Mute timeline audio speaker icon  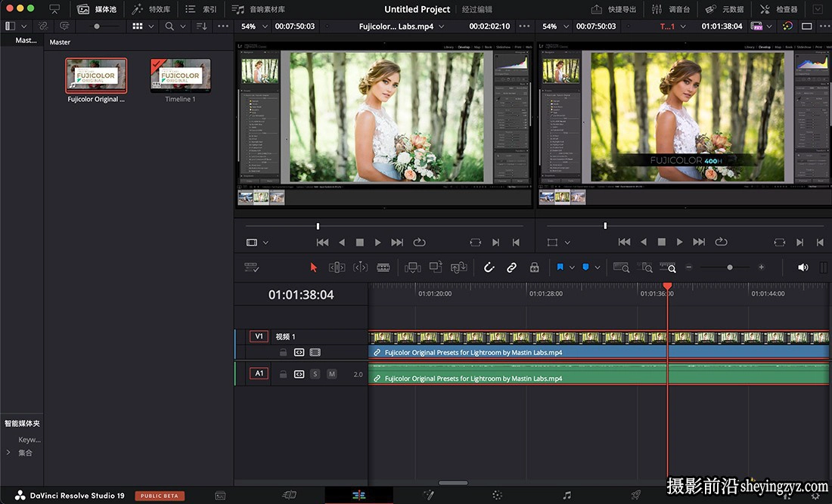803,267
